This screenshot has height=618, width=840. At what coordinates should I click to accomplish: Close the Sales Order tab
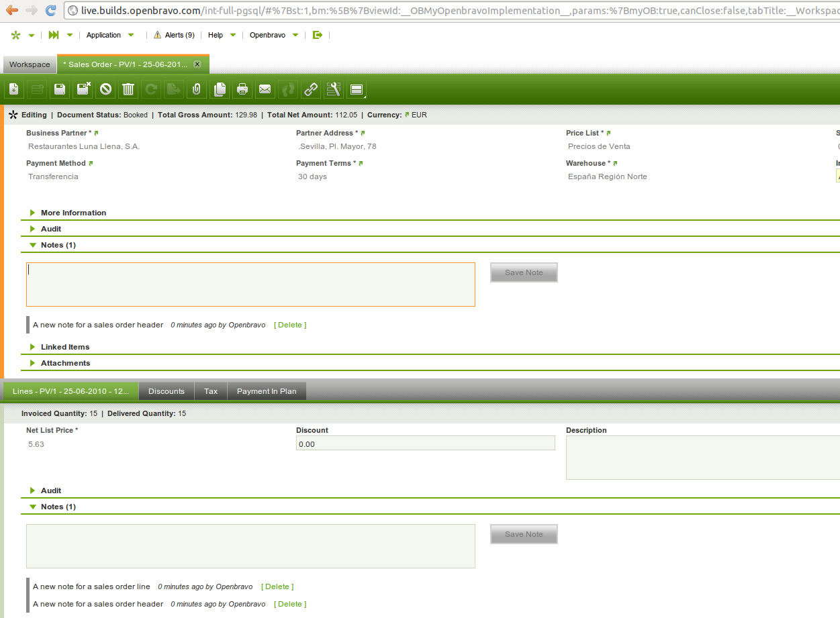point(197,64)
